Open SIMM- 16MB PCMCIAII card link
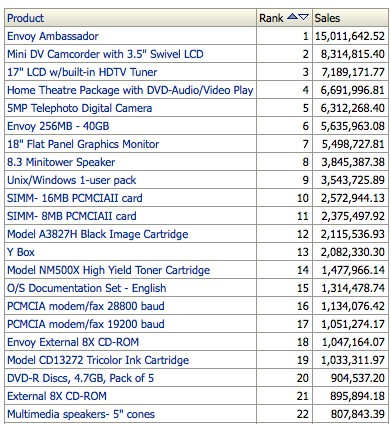Image resolution: width=391 pixels, height=424 pixels. point(75,198)
